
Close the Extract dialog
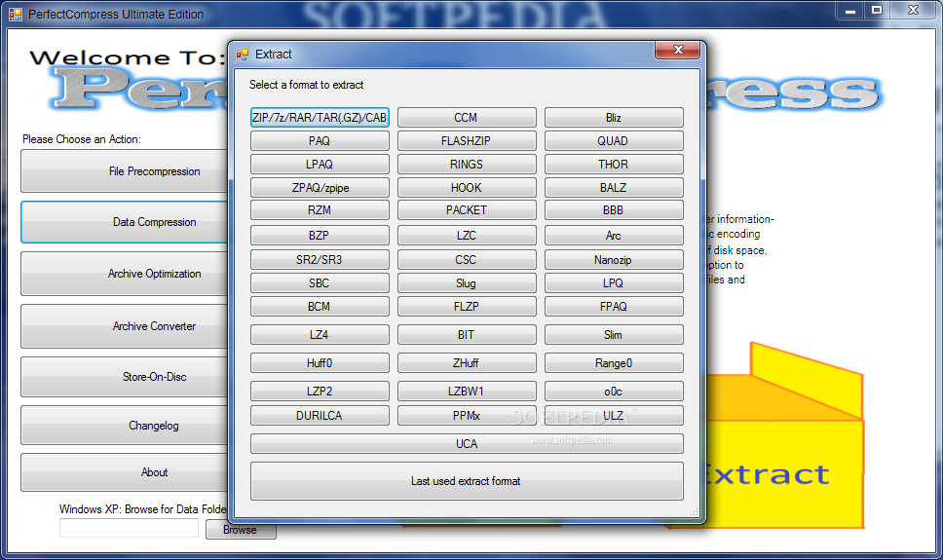(x=678, y=51)
